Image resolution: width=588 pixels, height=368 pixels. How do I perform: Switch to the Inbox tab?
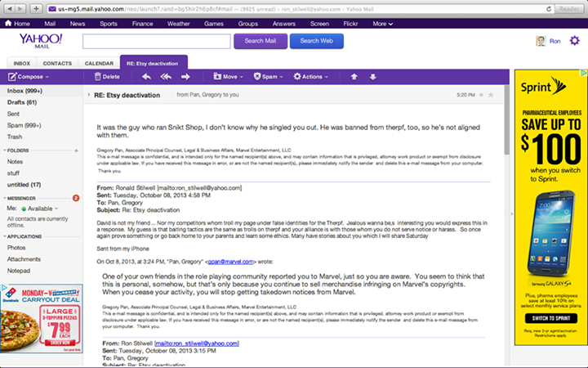[22, 63]
